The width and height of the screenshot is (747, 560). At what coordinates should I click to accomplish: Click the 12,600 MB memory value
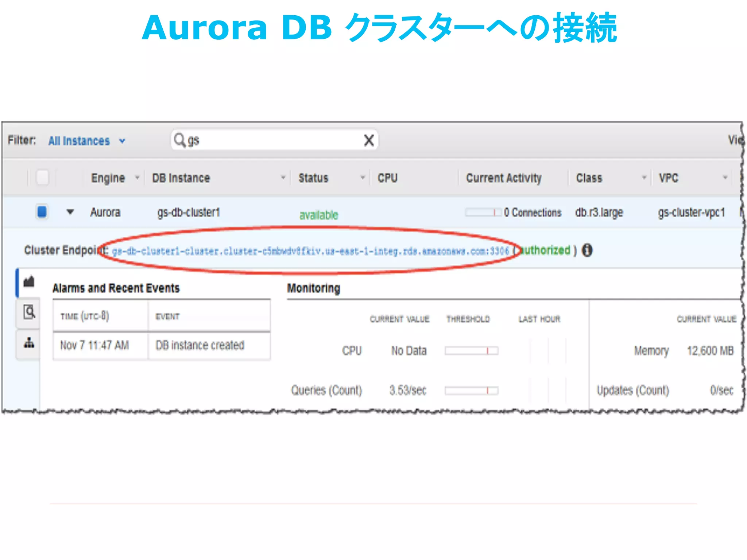pos(710,351)
